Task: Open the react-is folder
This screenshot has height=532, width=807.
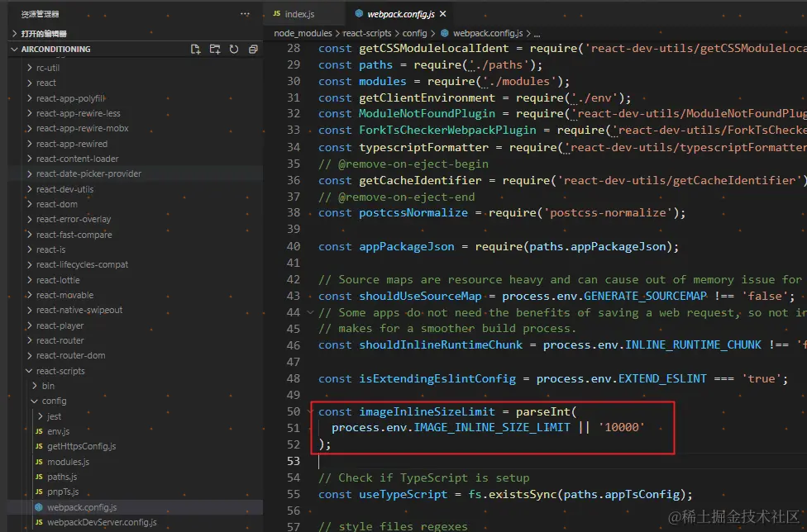Action: point(51,249)
